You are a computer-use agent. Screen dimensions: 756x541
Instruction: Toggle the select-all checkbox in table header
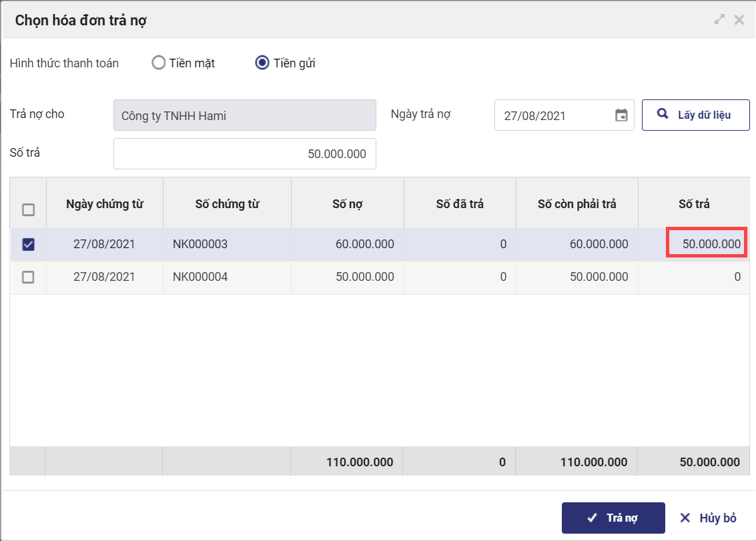(28, 209)
